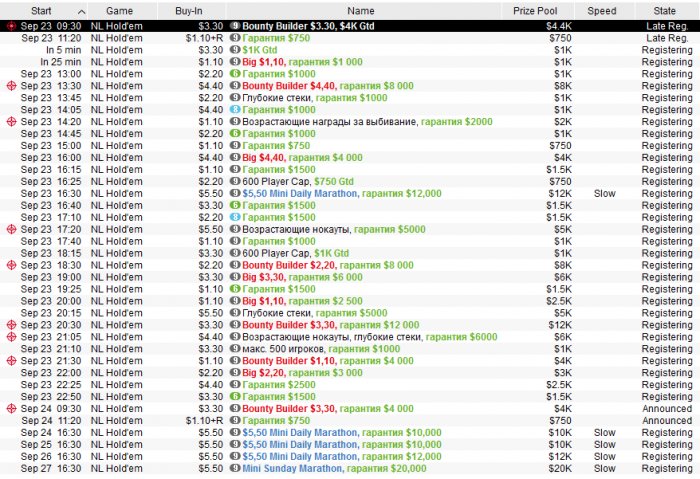Click the 9-max icon beside 600 Player Cap, $750 Gtd
This screenshot has height=479, width=700.
click(235, 181)
